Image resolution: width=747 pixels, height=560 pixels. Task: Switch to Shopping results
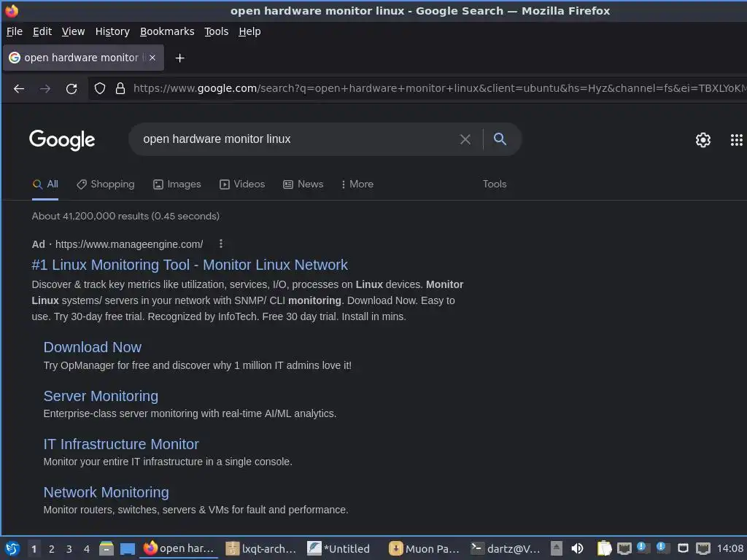105,184
